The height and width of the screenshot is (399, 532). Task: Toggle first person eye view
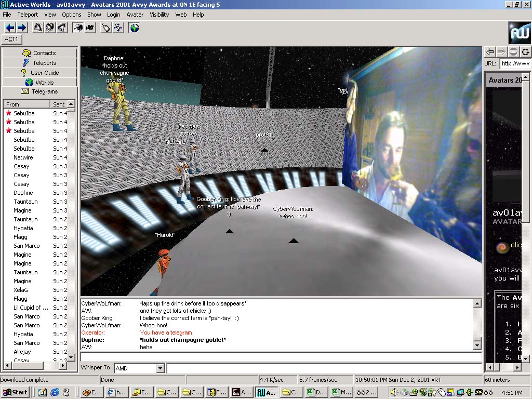78,28
